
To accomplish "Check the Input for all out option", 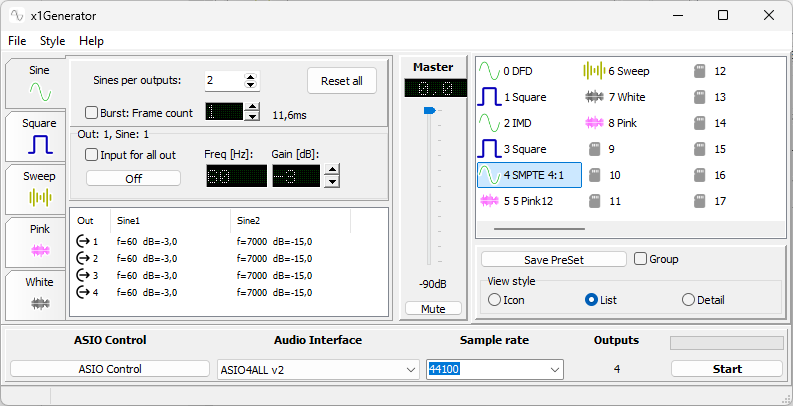I will point(92,155).
